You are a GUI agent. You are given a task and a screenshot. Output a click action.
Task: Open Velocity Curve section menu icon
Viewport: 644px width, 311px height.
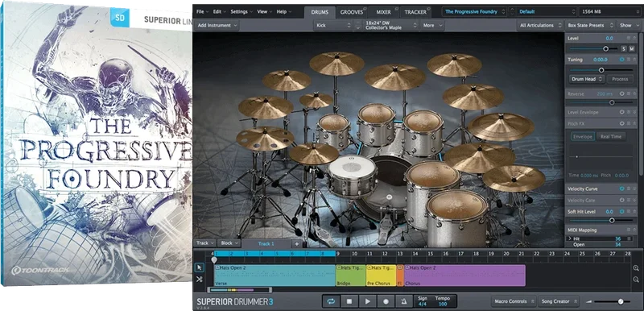[629, 189]
